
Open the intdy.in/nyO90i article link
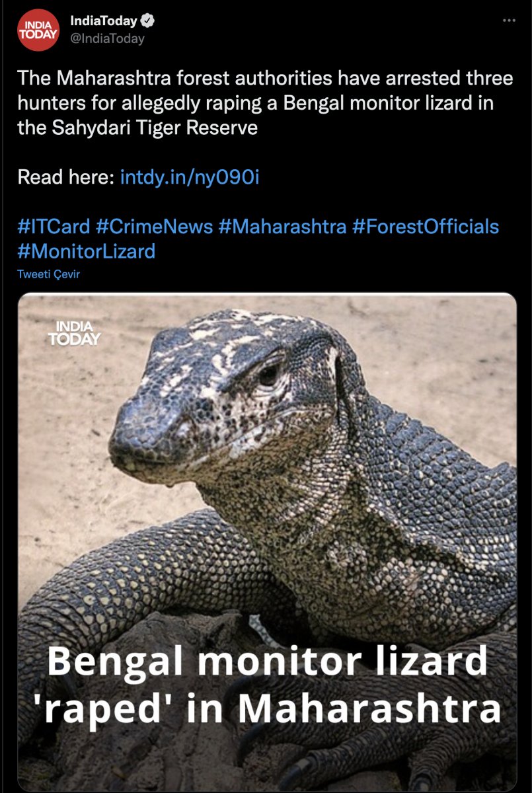coord(190,177)
